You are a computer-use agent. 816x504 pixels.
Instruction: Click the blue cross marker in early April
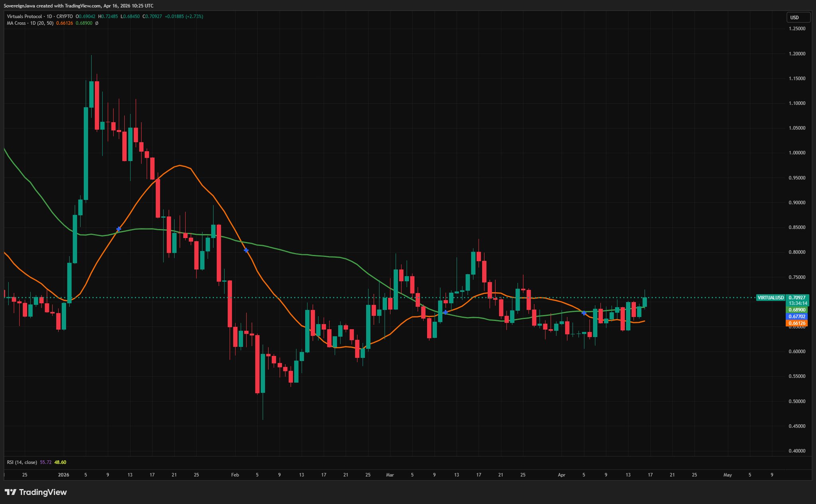coord(584,313)
